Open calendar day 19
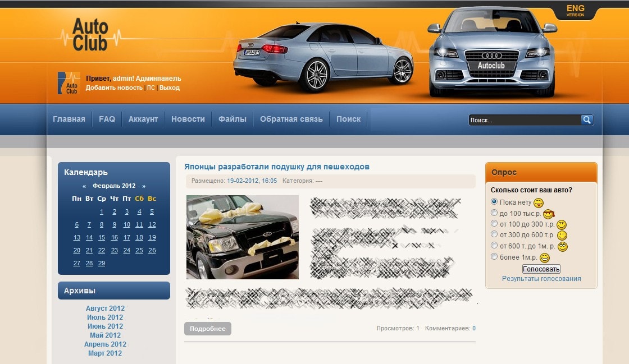The height and width of the screenshot is (364, 629). click(152, 237)
